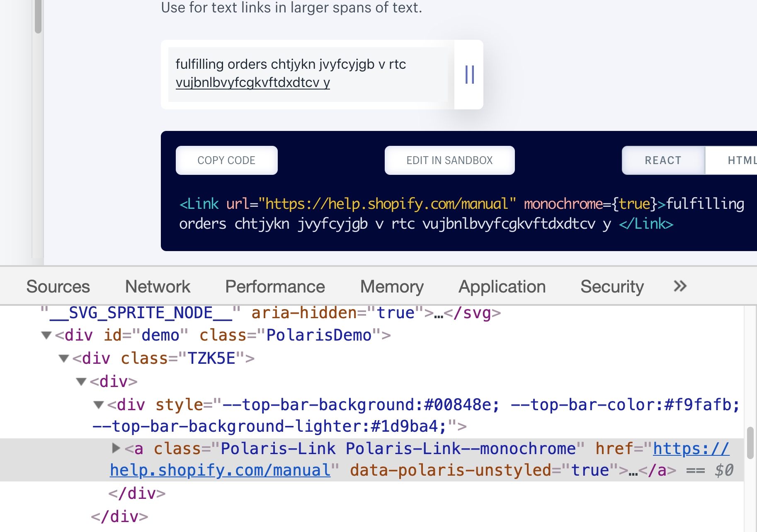The image size is (757, 532).
Task: Select the closing </Link> tag in code
Action: point(646,224)
